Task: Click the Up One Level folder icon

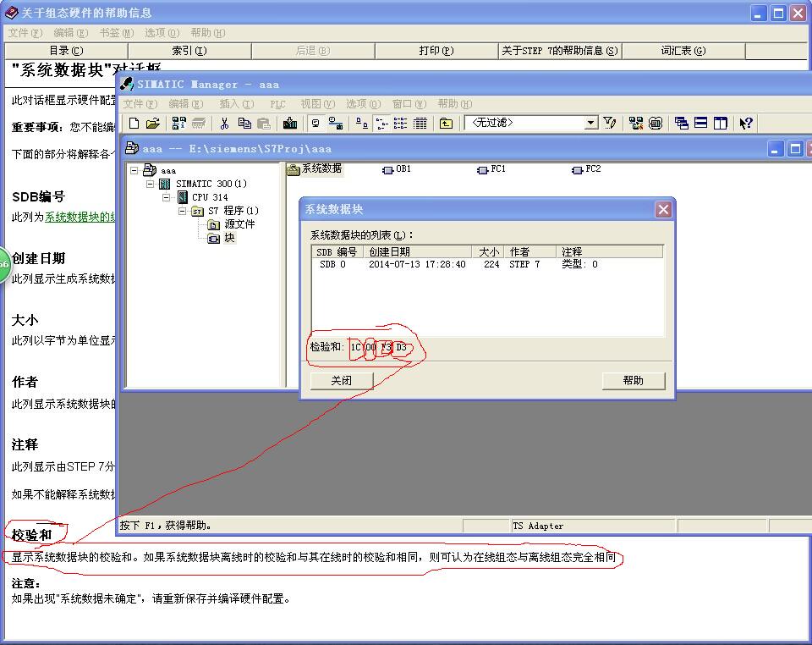Action: click(446, 124)
